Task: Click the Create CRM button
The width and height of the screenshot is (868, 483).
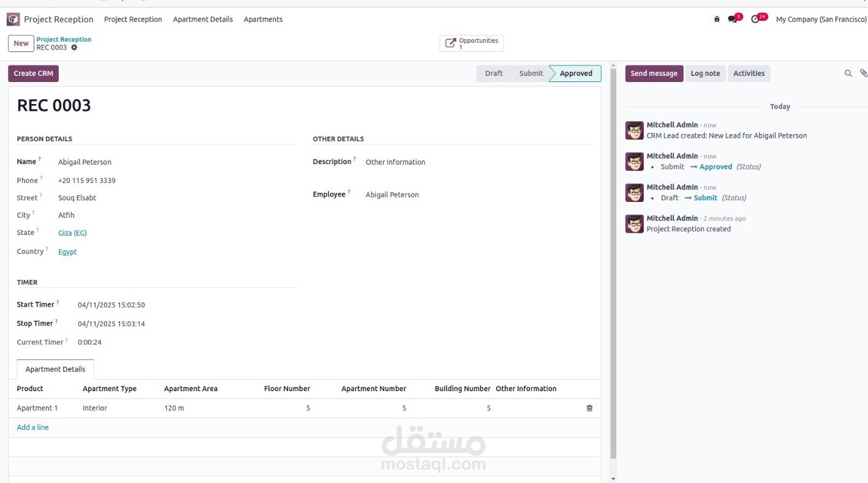Action: coord(33,73)
